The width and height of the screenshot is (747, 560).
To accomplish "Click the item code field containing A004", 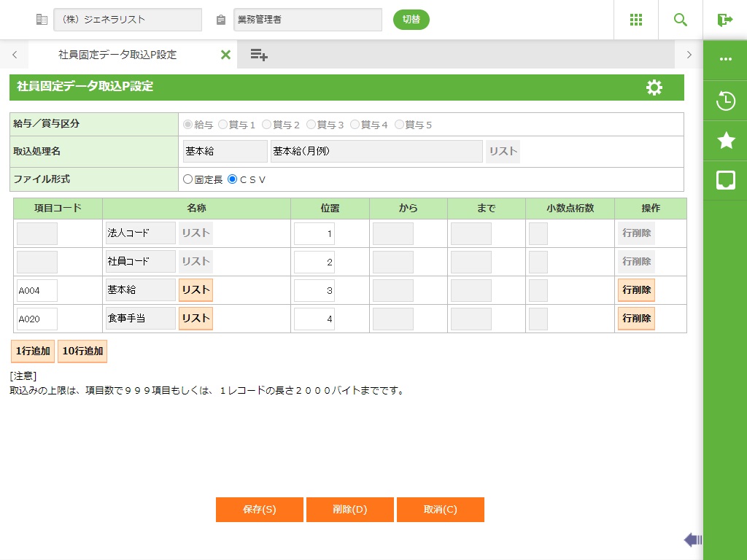I will pos(36,290).
